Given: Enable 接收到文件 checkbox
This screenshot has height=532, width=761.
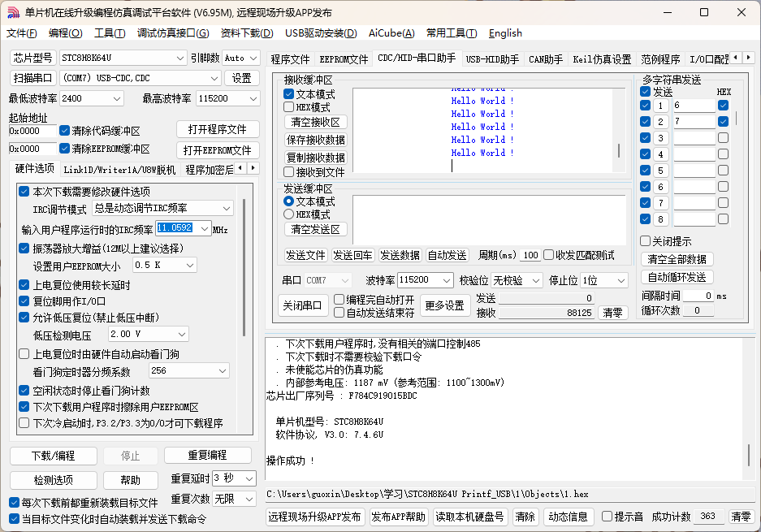Looking at the screenshot, I should click(289, 172).
